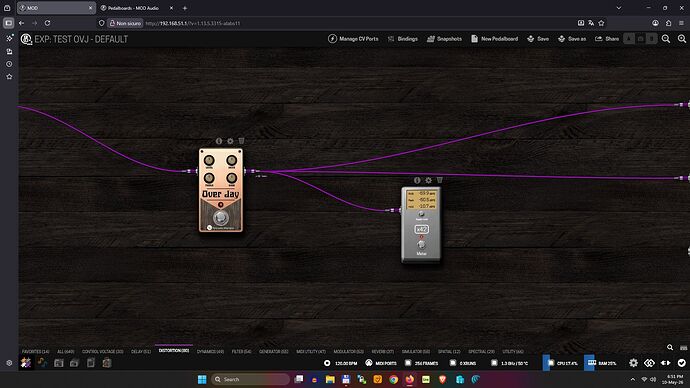The image size is (690, 388).
Task: Click the MOD logo in header
Action: point(26,39)
